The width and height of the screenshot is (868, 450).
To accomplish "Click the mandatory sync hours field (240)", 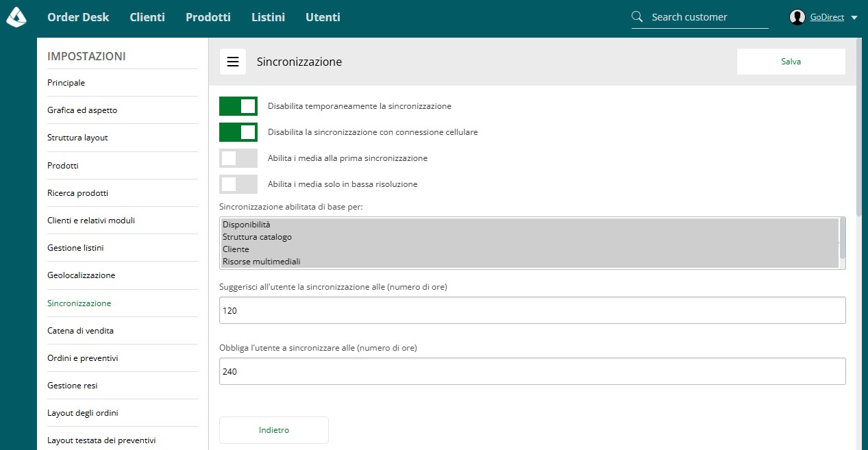I will point(532,371).
